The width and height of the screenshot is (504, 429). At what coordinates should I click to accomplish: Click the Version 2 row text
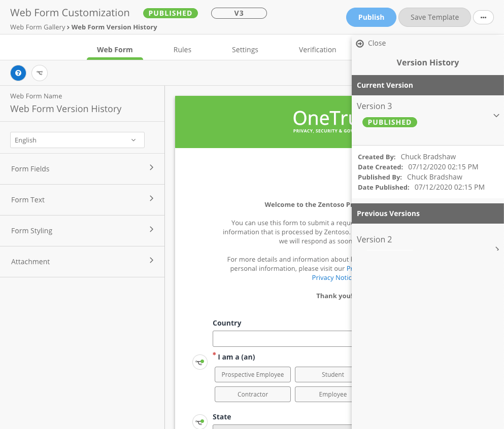tap(374, 239)
